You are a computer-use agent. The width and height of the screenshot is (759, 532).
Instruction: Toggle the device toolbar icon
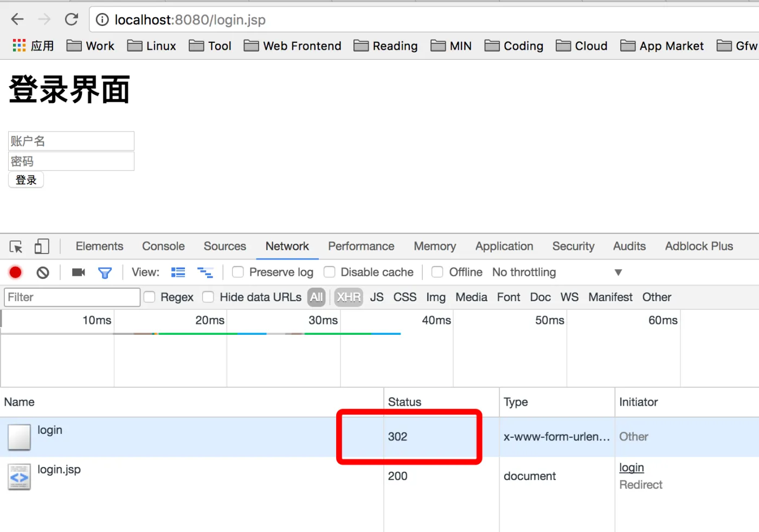click(x=42, y=246)
